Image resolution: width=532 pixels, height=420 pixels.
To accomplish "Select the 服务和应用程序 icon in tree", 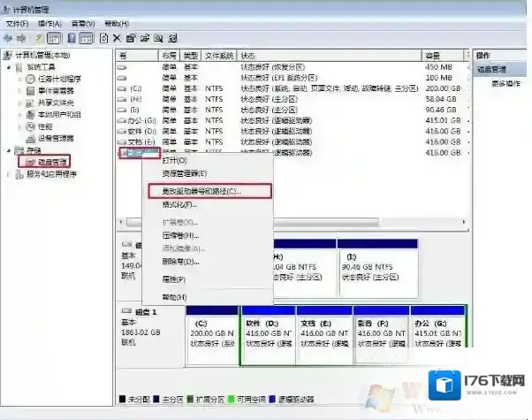I will [x=19, y=174].
